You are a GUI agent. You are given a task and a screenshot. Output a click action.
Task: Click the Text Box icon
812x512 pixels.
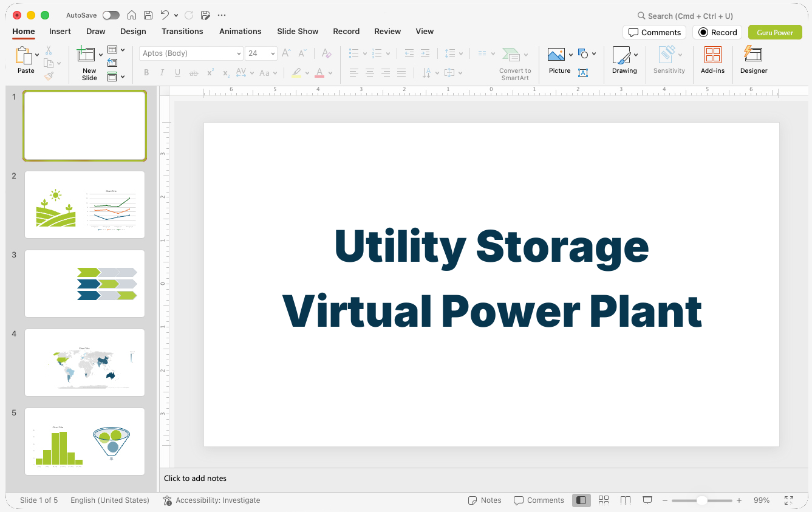tap(583, 73)
